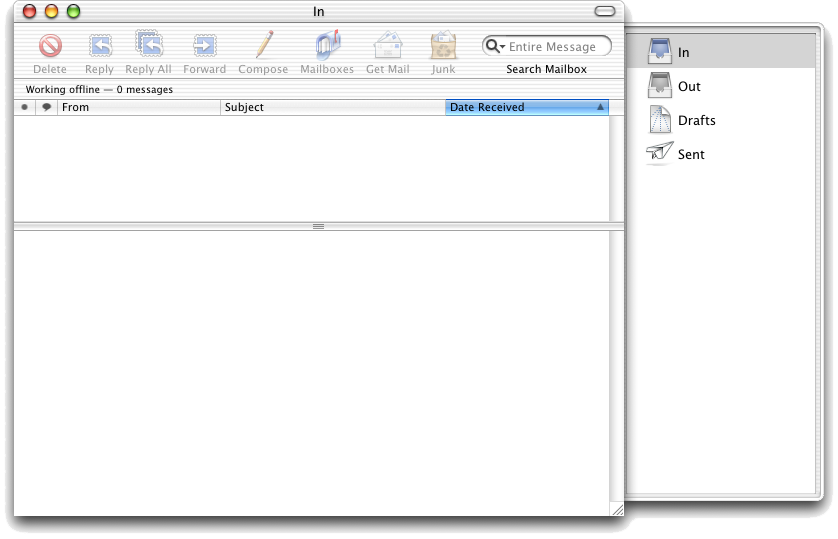Viewport: 838px width, 539px height.
Task: Click the Reply All toolbar icon
Action: pyautogui.click(x=149, y=44)
